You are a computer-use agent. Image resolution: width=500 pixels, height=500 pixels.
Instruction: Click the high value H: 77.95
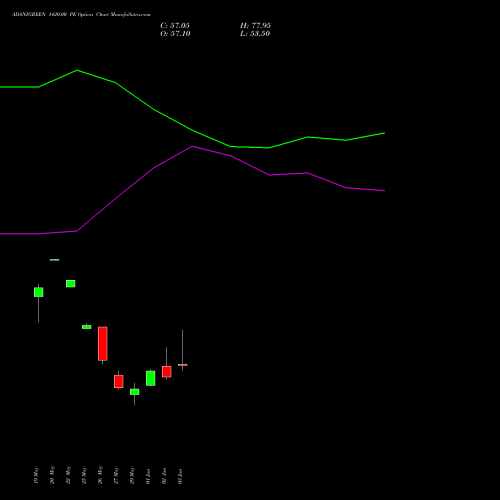coord(255,26)
